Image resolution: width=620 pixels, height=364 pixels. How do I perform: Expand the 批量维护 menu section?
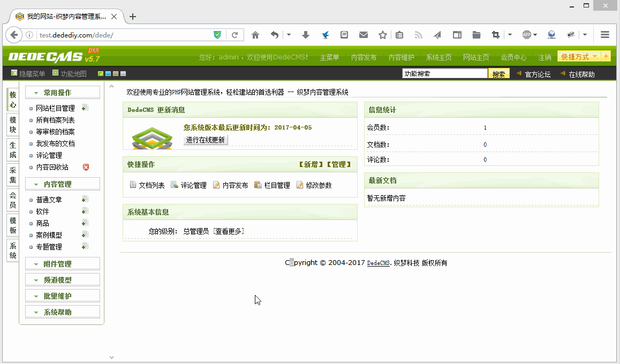(62, 296)
